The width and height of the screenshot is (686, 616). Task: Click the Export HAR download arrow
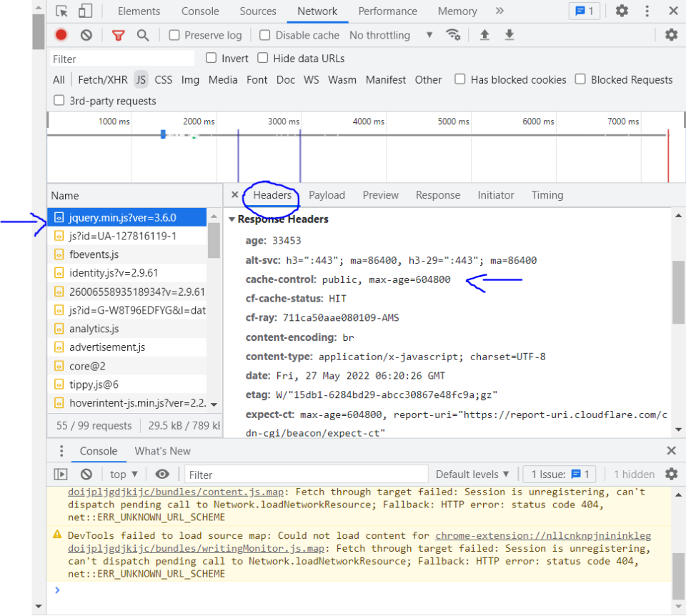[509, 34]
